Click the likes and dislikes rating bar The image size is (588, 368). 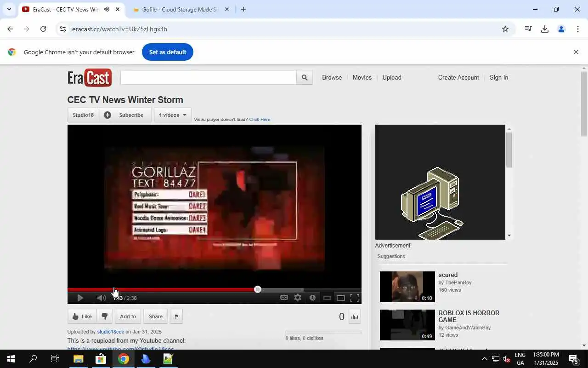coord(323,332)
